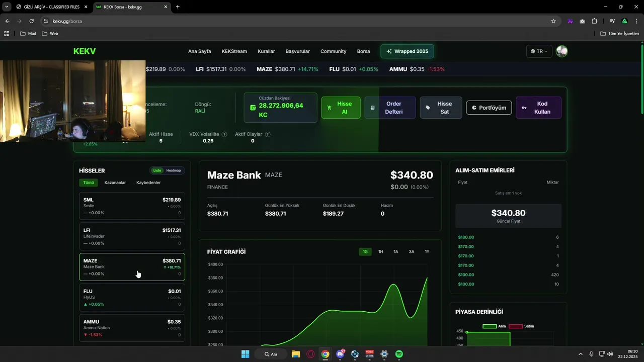Bookmark this page with the star icon
This screenshot has height=362, width=644.
click(553, 21)
